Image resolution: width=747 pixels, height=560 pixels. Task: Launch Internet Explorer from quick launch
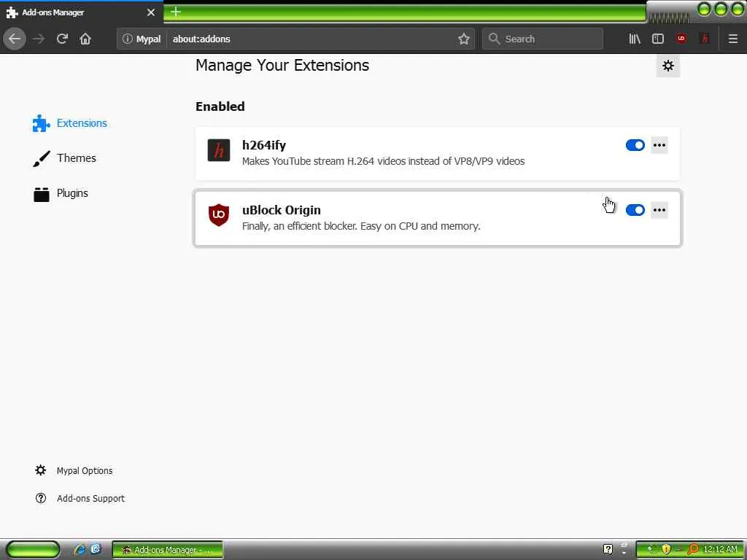tap(80, 550)
